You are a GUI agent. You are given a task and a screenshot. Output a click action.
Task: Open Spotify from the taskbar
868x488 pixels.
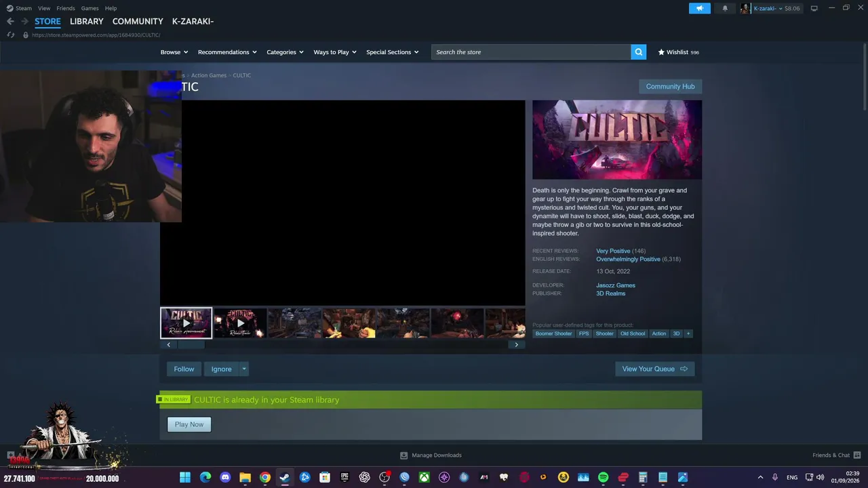point(603,477)
